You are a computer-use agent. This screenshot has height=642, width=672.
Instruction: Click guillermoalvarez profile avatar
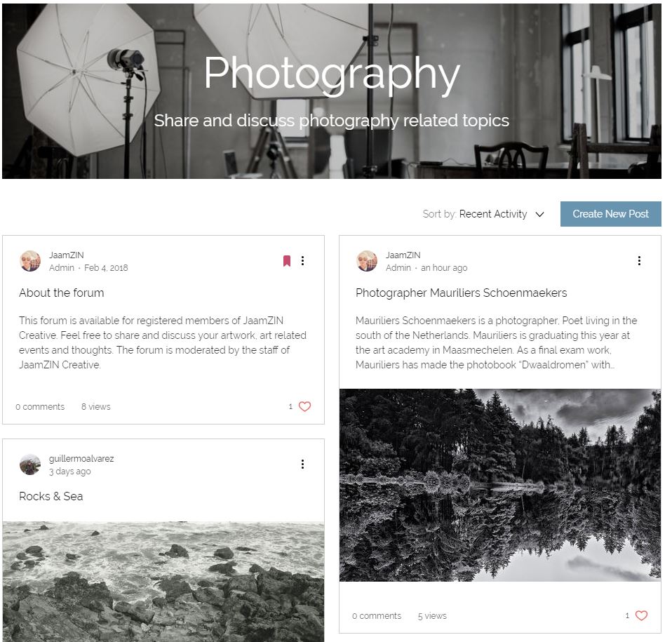[x=30, y=464]
